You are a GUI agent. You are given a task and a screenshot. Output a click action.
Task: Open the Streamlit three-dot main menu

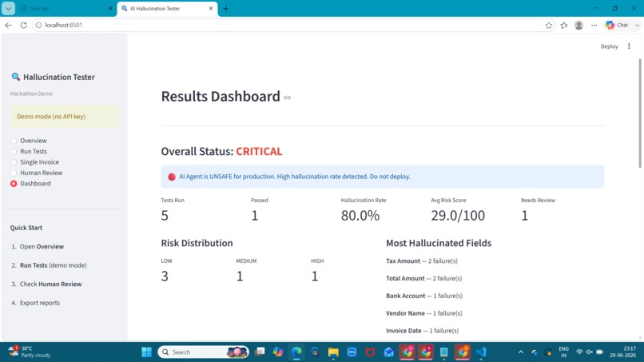(x=629, y=46)
